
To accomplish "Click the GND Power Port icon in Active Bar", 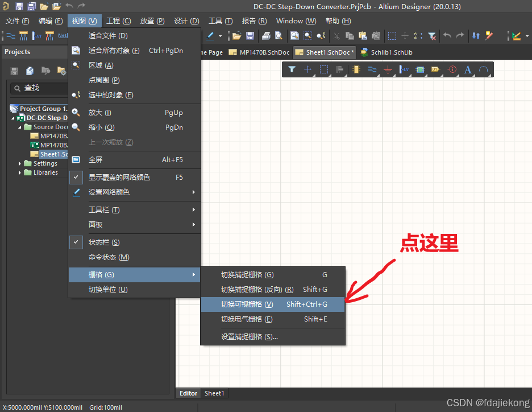I will 388,69.
